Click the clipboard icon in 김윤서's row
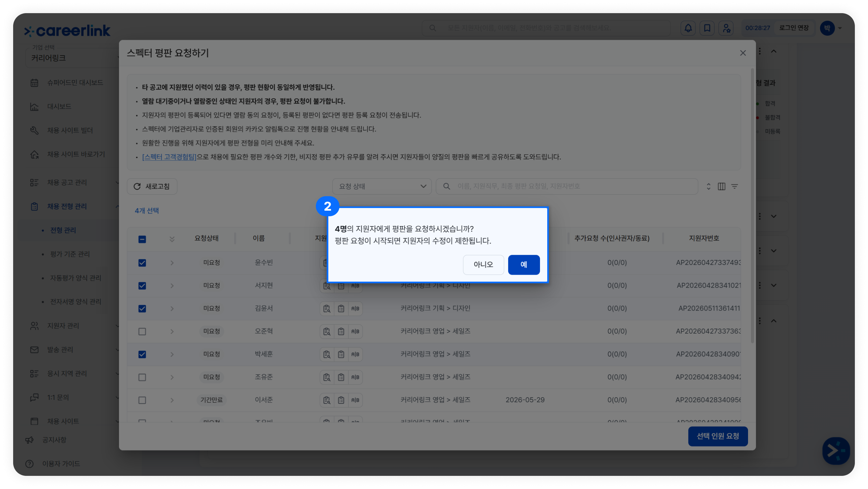Image resolution: width=868 pixels, height=489 pixels. (341, 308)
